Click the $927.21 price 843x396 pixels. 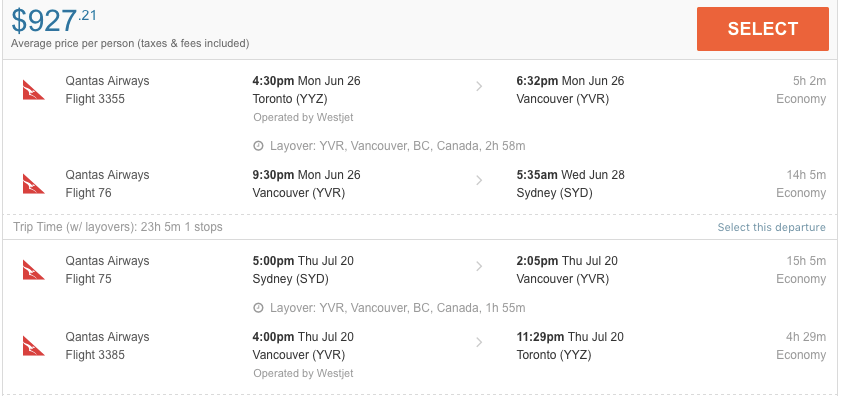pos(54,21)
